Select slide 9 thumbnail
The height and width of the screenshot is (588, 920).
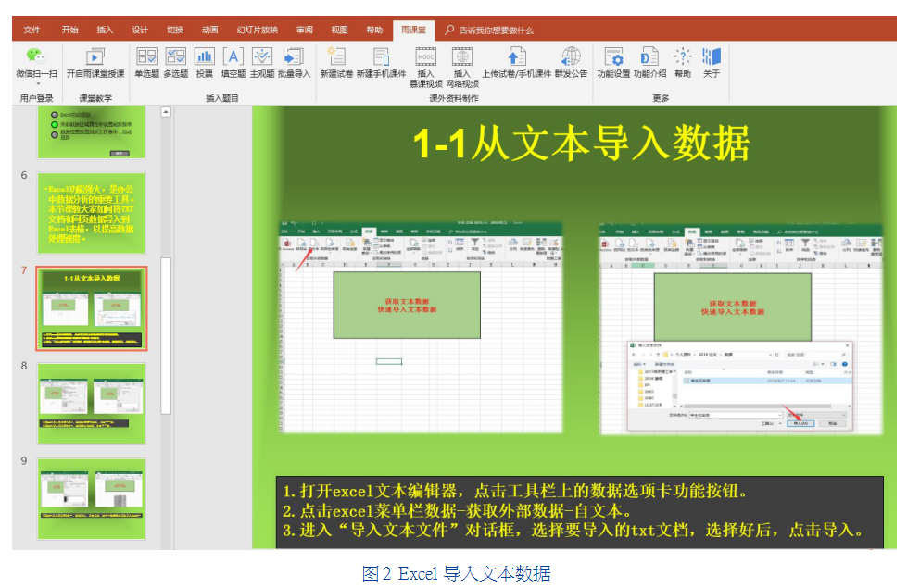pyautogui.click(x=91, y=498)
